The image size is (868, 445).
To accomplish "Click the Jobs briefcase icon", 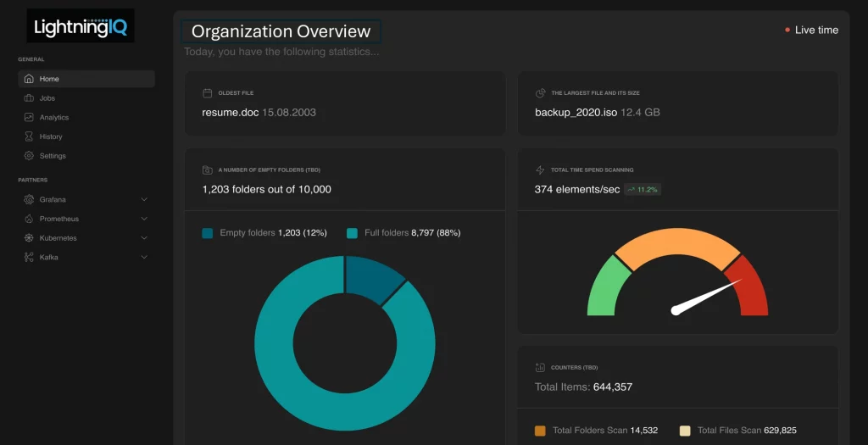I will (29, 98).
